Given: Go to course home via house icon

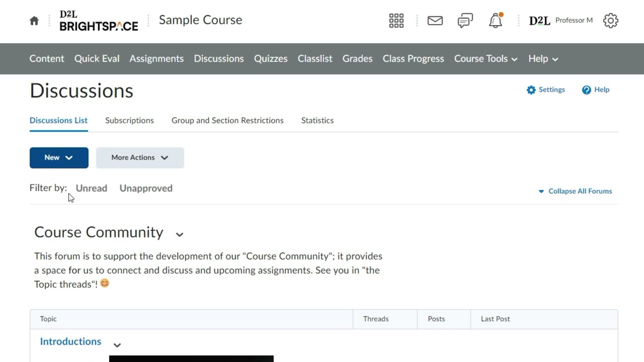Looking at the screenshot, I should 34,21.
